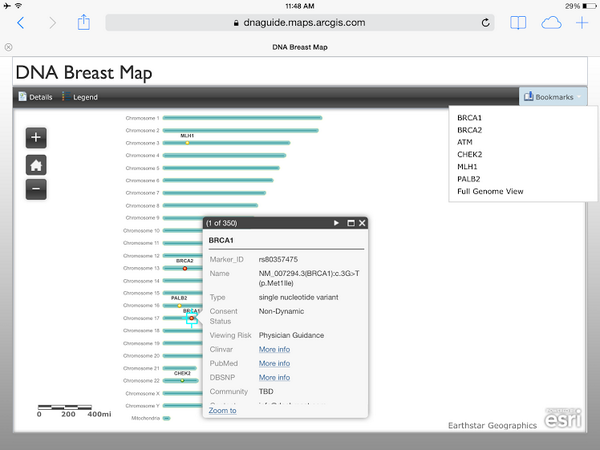This screenshot has width=600, height=450.
Task: Click the CHEK2 marker on Chromosome 22
Action: click(x=182, y=380)
